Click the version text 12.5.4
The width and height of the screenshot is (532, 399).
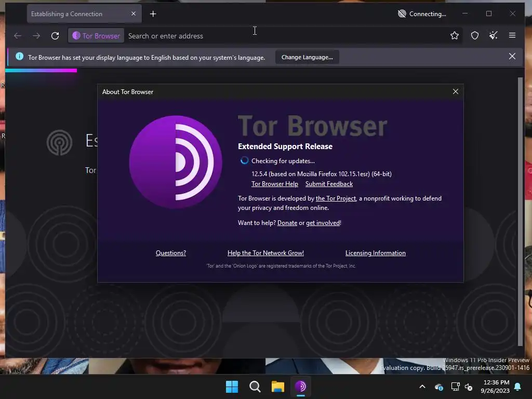point(321,174)
